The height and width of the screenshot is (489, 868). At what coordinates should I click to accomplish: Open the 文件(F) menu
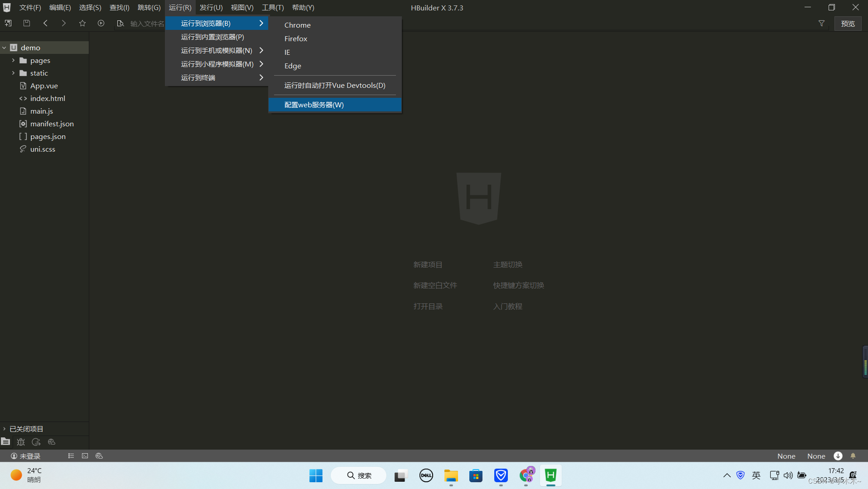[30, 8]
